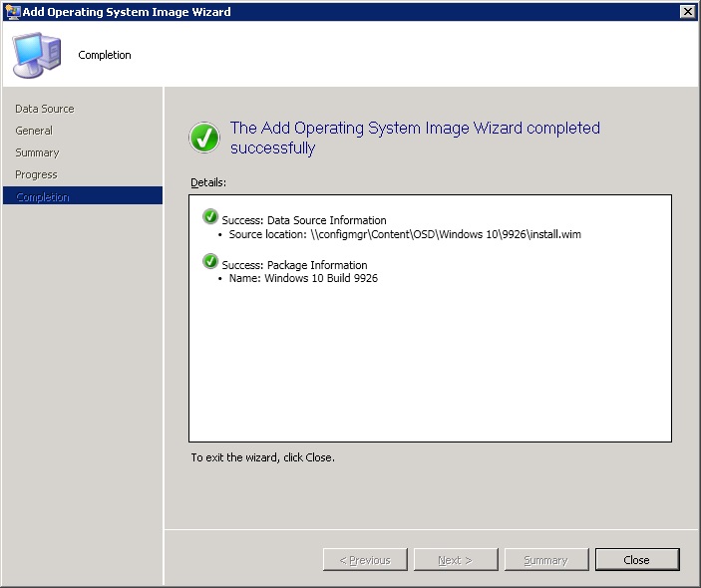Select the Data Source step in the sidebar
The width and height of the screenshot is (701, 588).
[44, 109]
